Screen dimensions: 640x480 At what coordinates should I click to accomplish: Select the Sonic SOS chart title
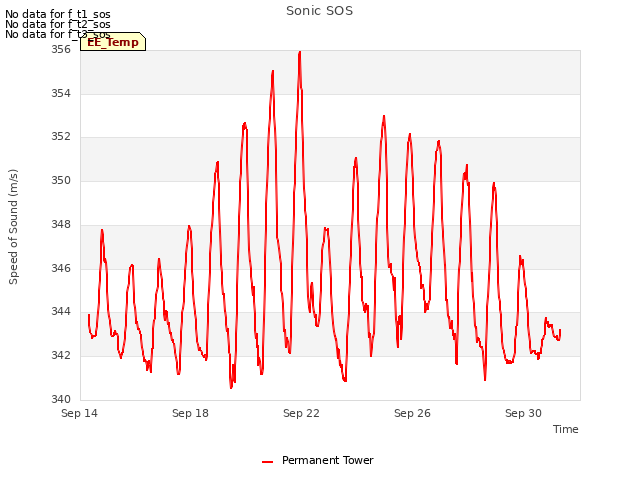tap(319, 11)
